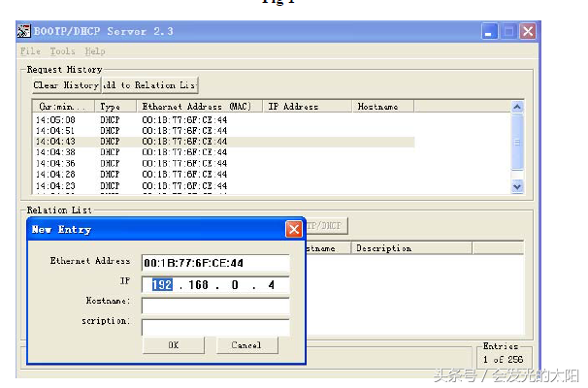Click the Request History scroll up arrow
The height and width of the screenshot is (388, 588).
[x=517, y=108]
